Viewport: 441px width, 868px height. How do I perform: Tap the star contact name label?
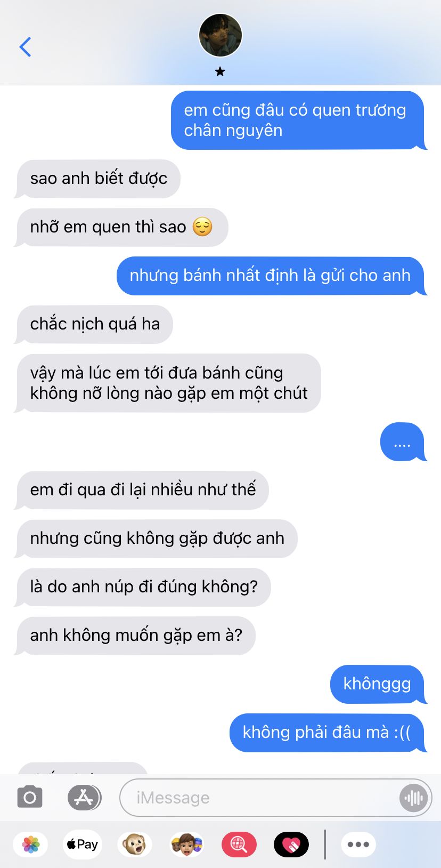[220, 71]
